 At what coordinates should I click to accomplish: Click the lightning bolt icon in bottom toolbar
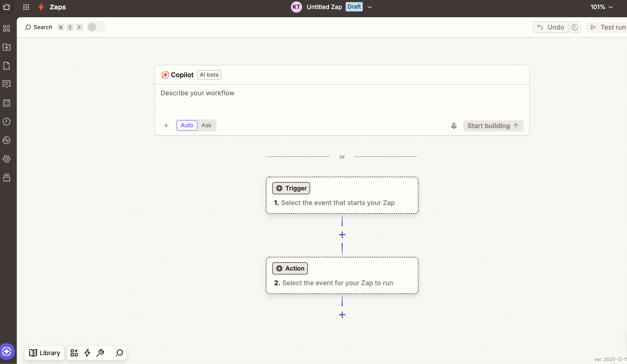(87, 353)
